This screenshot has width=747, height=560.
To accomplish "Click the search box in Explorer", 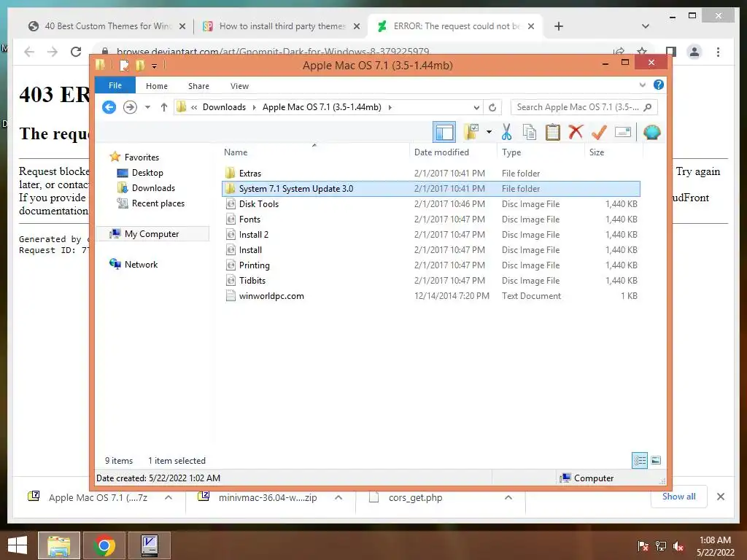I will (x=584, y=107).
